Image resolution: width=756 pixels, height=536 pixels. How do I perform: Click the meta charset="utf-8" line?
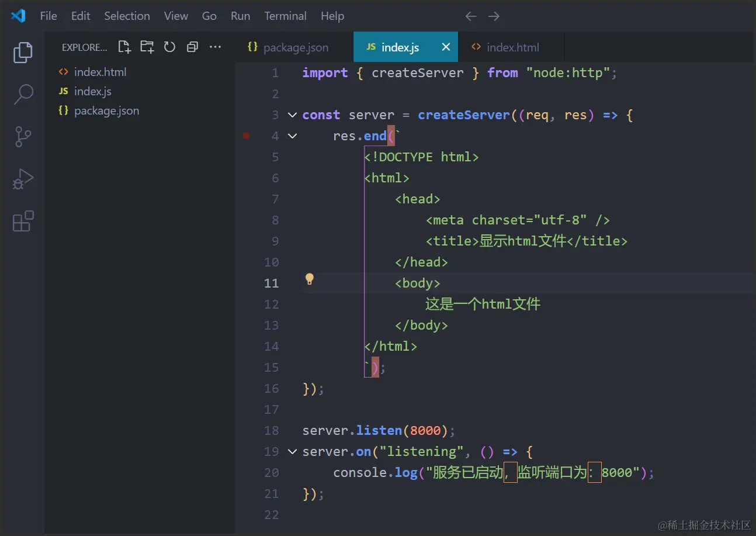(x=518, y=220)
